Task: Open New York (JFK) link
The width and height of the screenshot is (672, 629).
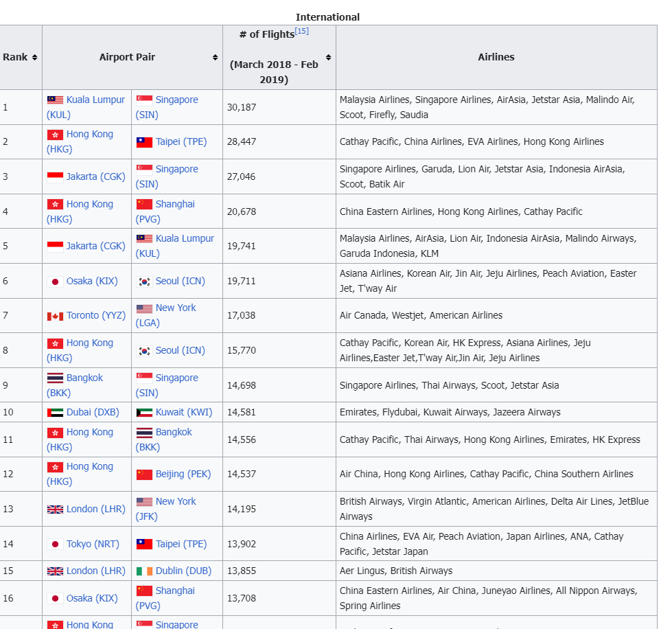Action: click(x=166, y=509)
